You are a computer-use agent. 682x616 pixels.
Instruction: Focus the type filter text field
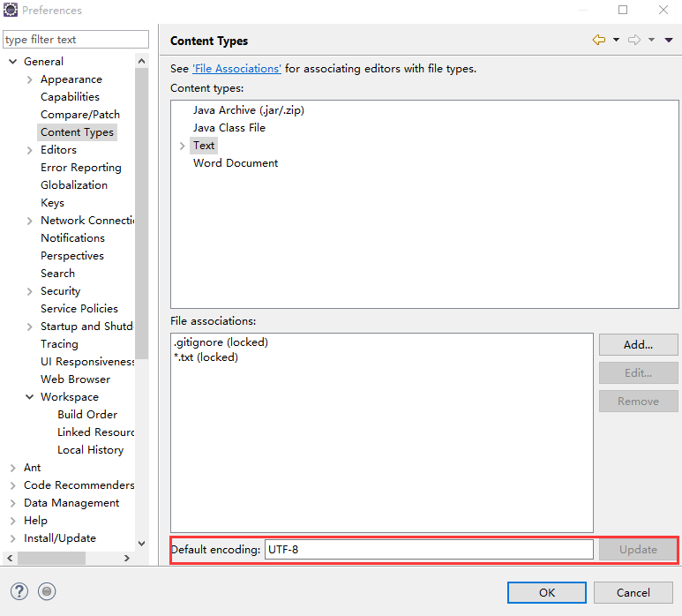(76, 40)
